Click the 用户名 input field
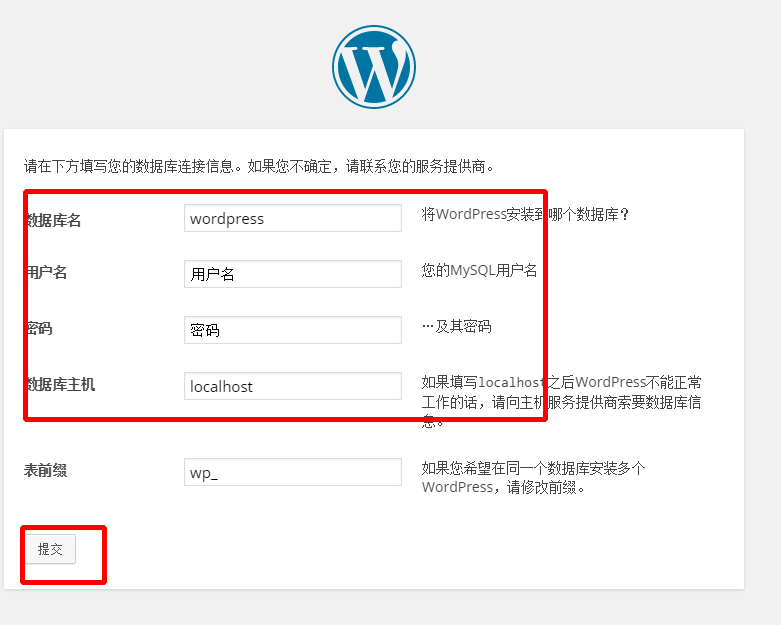The width and height of the screenshot is (781, 625). 293,274
